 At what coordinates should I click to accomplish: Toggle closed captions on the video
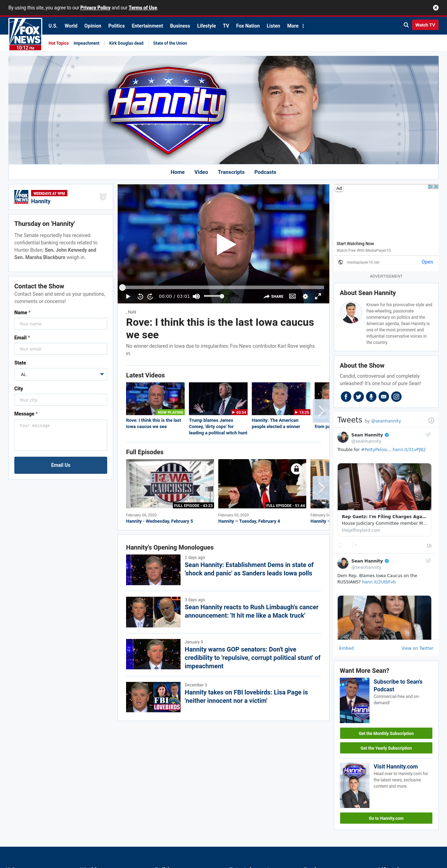pyautogui.click(x=292, y=296)
